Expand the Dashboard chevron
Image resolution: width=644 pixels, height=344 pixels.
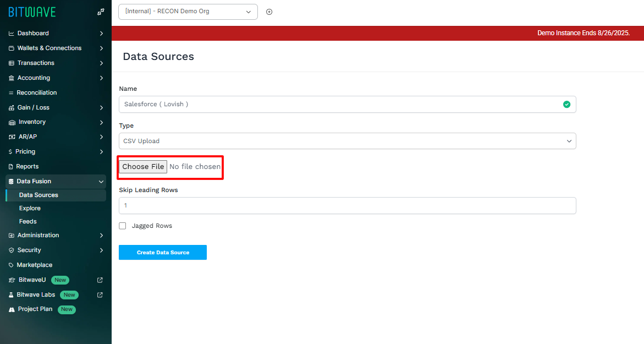101,33
